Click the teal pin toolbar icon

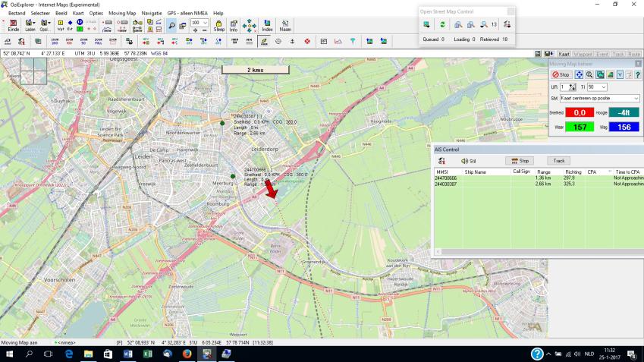point(353,41)
